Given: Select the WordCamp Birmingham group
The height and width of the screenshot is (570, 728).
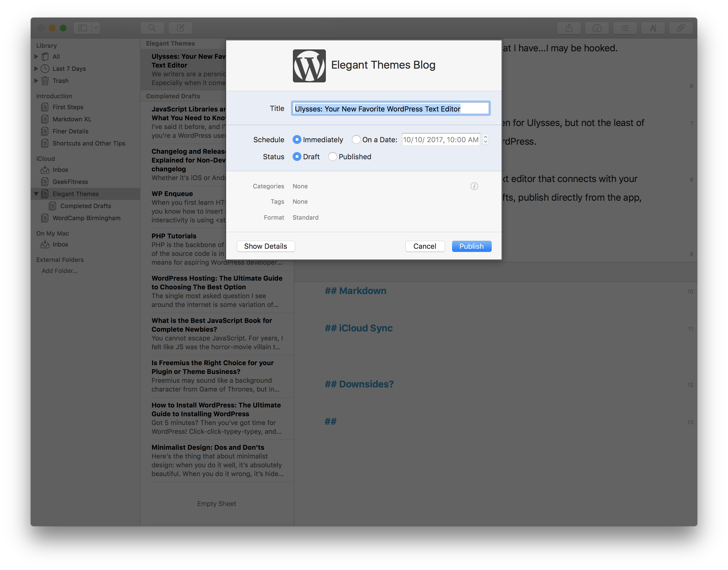Looking at the screenshot, I should (x=86, y=218).
